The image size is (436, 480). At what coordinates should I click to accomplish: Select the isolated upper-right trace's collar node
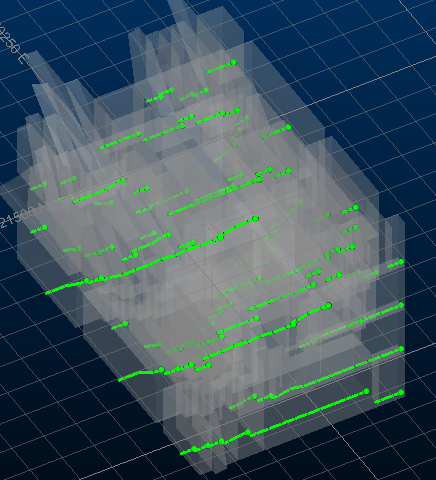tap(288, 127)
